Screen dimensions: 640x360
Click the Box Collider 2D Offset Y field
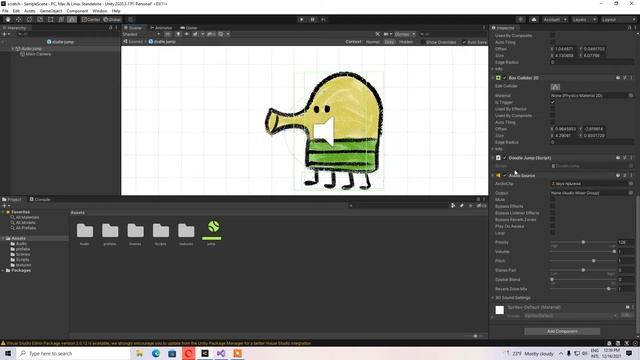click(x=595, y=129)
